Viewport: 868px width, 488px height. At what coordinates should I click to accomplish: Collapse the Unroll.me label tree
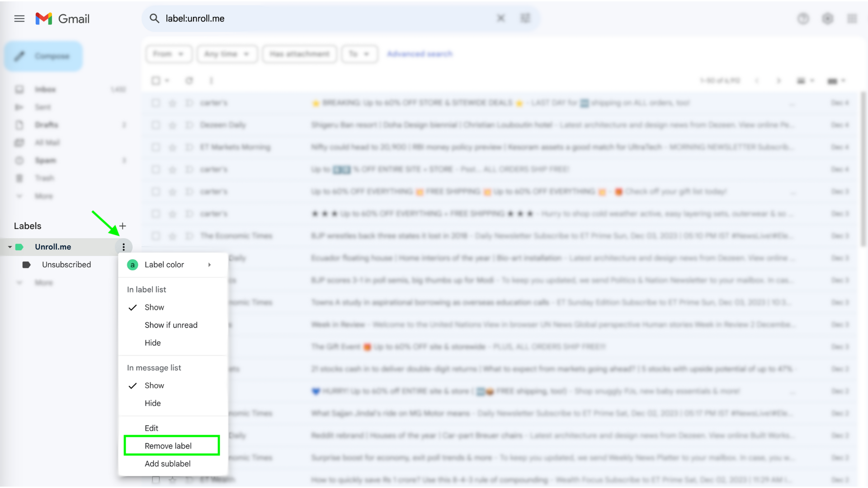click(x=10, y=247)
